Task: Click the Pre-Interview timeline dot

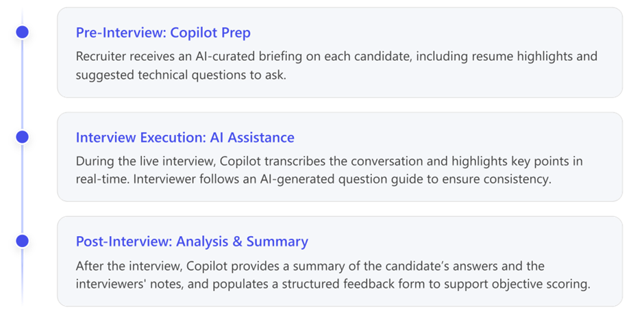Action: (x=22, y=32)
